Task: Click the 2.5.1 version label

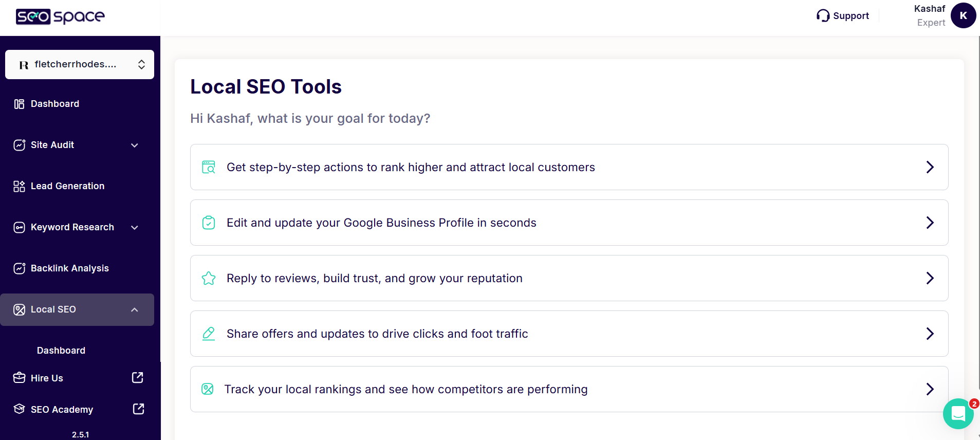Action: (x=80, y=434)
